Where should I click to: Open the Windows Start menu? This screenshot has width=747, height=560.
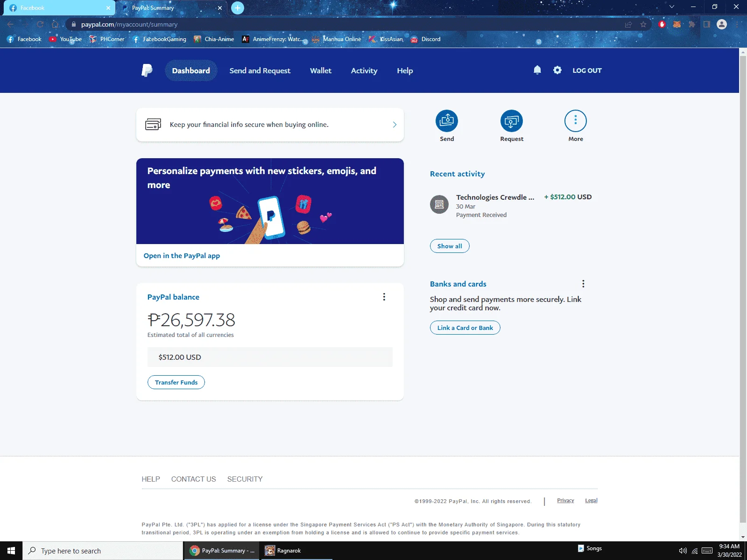(11, 551)
